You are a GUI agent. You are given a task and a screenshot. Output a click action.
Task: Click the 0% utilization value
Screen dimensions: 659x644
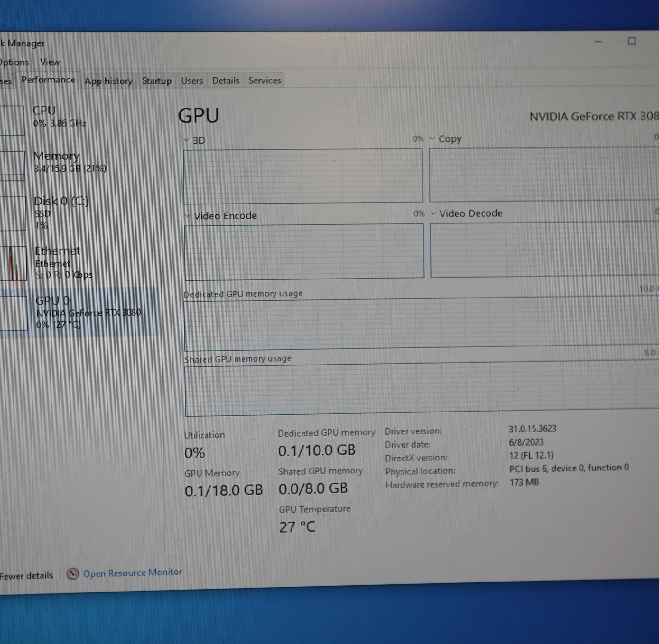coord(194,452)
